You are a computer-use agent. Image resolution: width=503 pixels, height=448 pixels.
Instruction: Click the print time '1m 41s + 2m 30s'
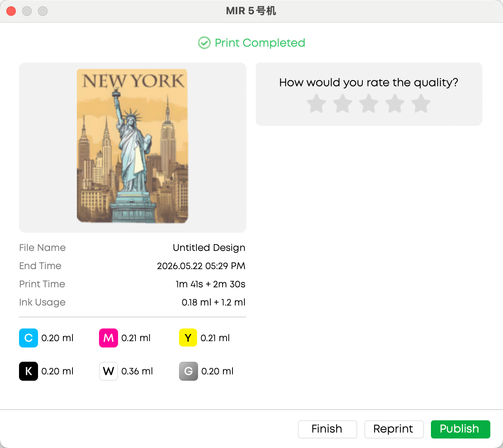point(211,284)
